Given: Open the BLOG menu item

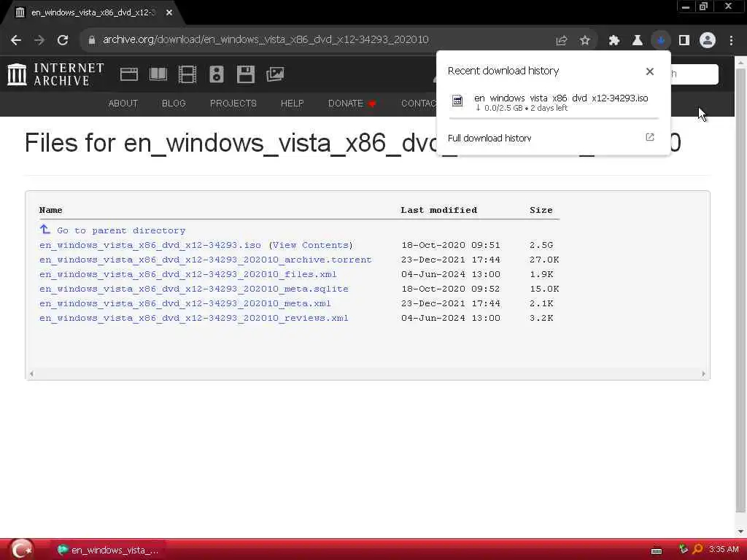Looking at the screenshot, I should point(174,104).
